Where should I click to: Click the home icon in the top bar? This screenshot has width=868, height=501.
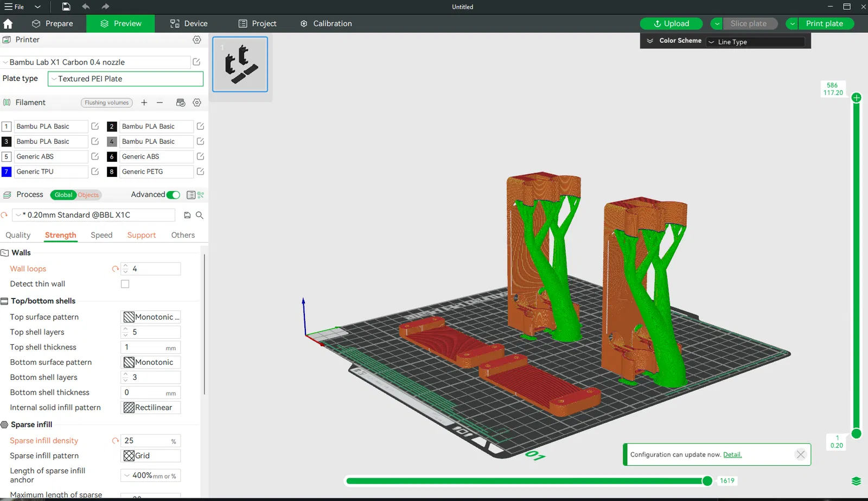coord(8,24)
